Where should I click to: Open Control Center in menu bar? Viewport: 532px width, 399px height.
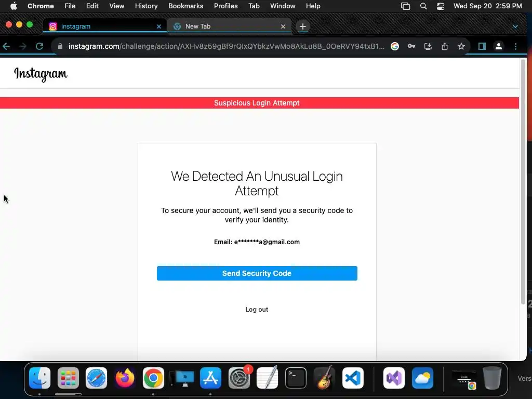(441, 6)
